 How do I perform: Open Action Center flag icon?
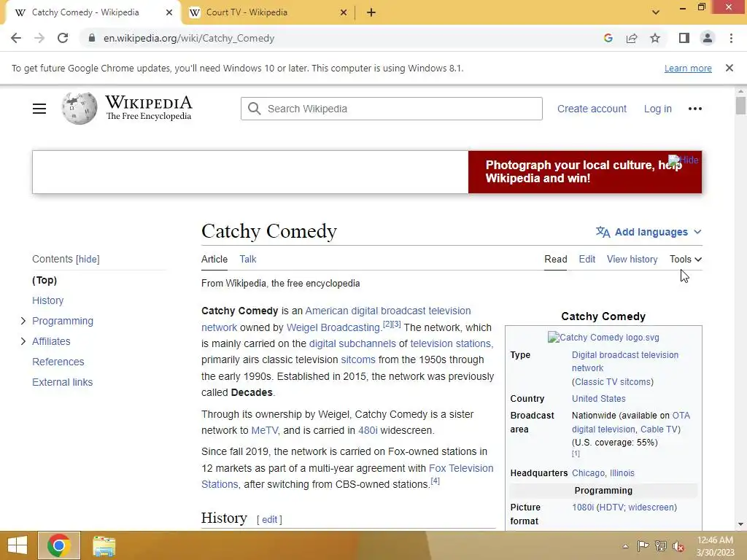click(x=643, y=546)
